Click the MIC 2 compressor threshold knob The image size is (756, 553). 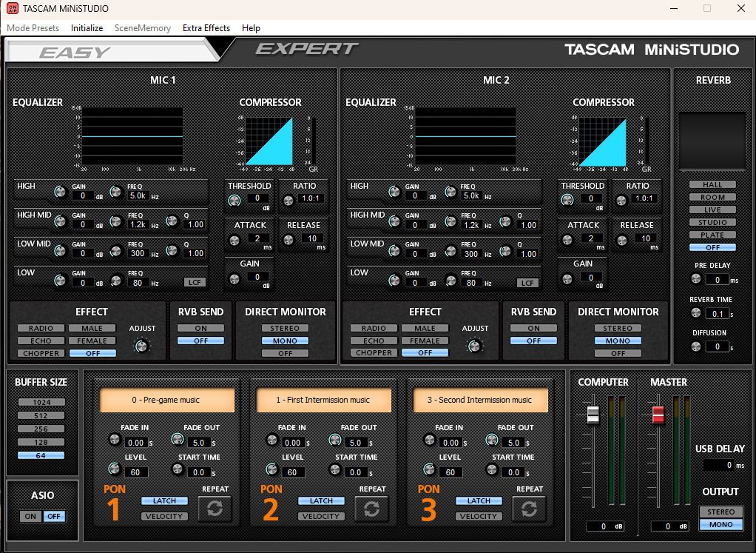click(x=567, y=201)
